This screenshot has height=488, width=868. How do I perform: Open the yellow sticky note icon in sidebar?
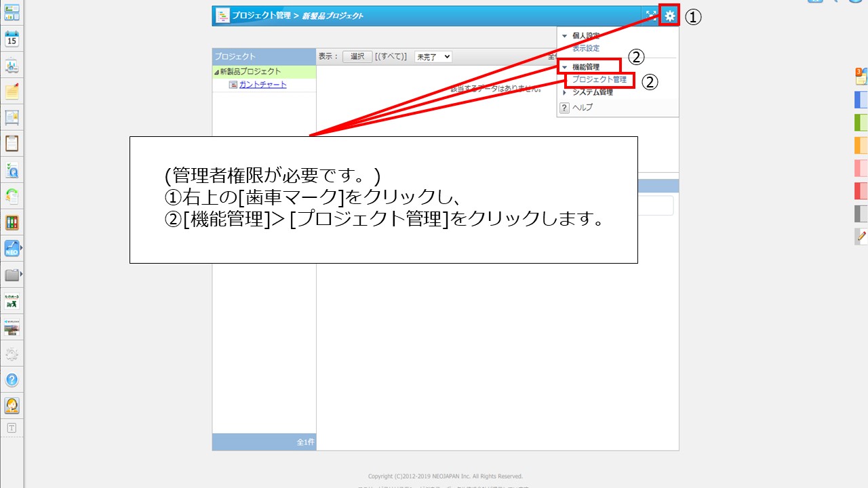[x=12, y=91]
